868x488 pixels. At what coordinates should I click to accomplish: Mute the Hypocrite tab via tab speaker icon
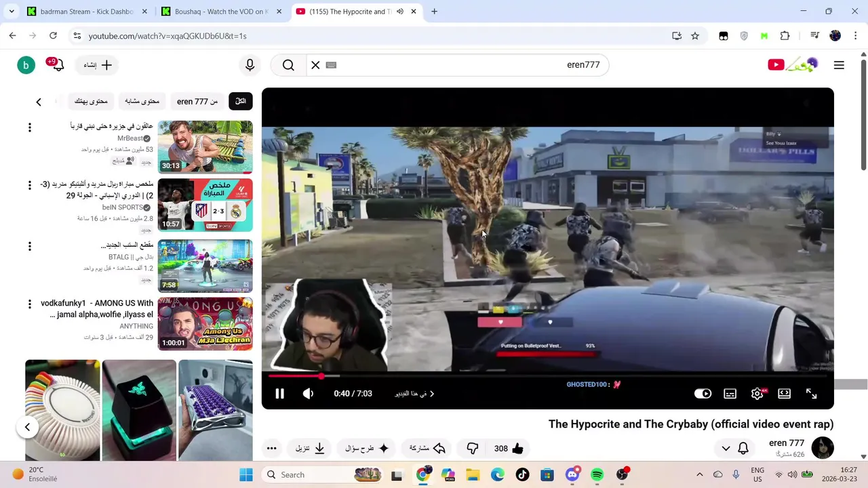[400, 12]
